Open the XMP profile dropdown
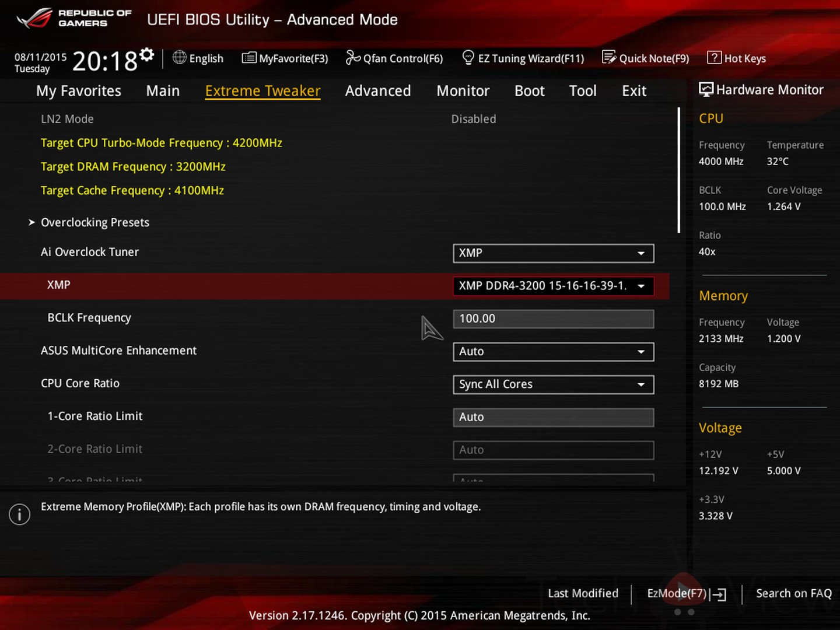Viewport: 840px width, 630px height. pos(553,286)
